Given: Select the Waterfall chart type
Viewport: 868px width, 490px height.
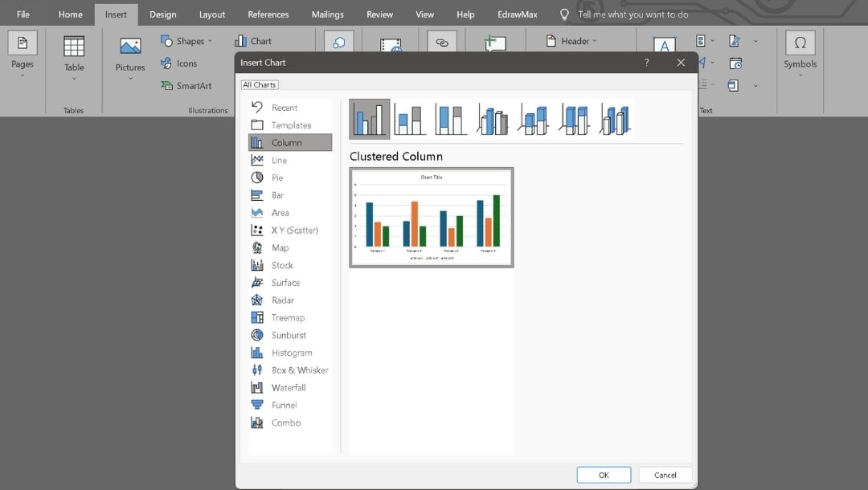Looking at the screenshot, I should click(x=285, y=387).
